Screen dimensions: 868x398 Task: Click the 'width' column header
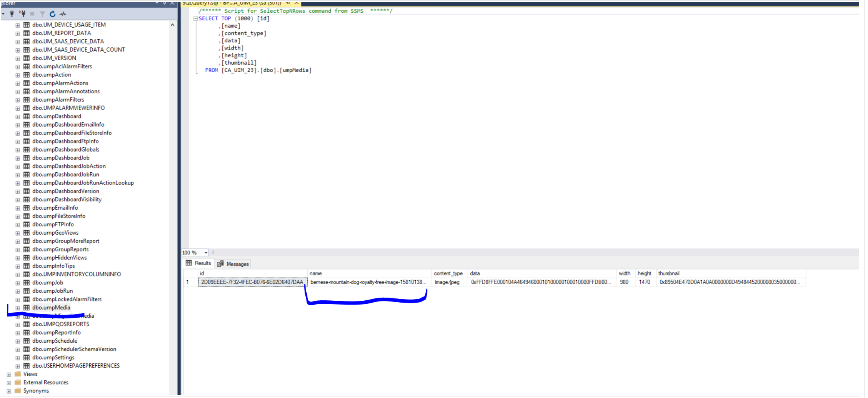pos(625,273)
